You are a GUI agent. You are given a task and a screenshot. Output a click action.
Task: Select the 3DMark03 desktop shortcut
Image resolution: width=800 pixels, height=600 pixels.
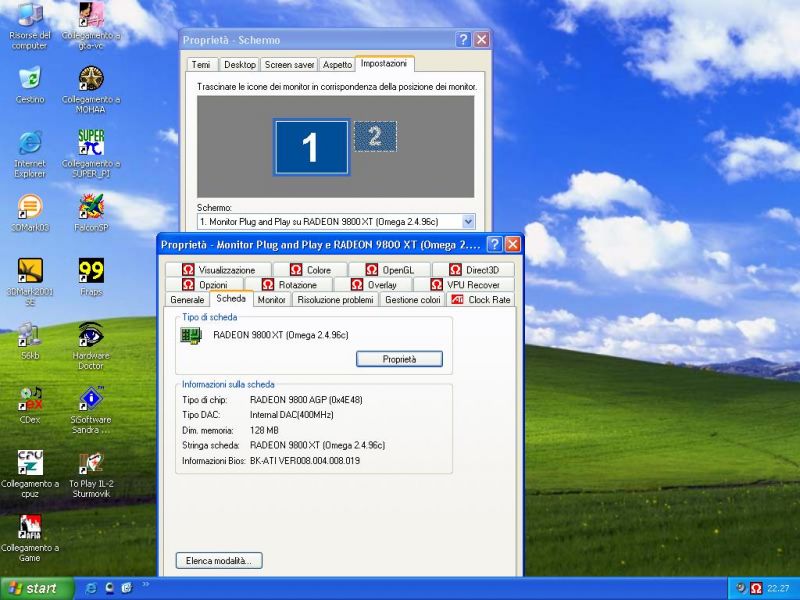(30, 213)
